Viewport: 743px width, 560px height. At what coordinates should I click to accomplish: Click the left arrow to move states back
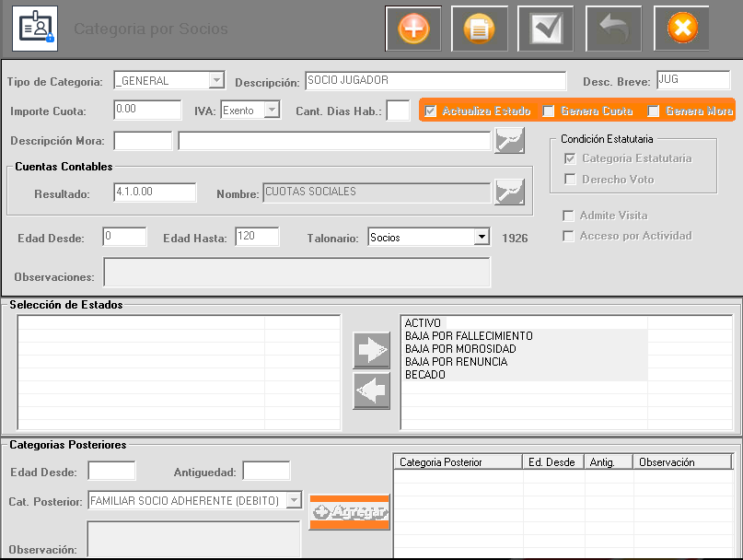click(x=372, y=391)
